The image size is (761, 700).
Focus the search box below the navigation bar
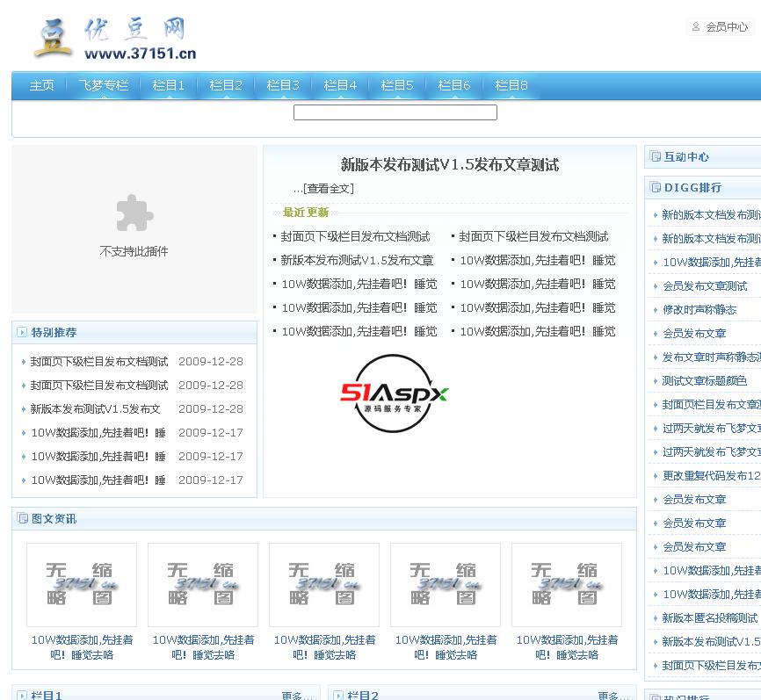pyautogui.click(x=395, y=112)
